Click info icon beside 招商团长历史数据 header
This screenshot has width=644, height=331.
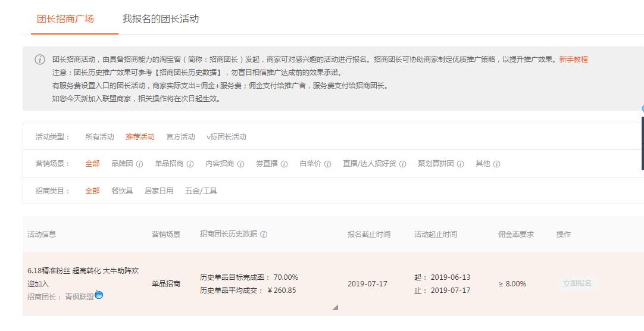(264, 235)
